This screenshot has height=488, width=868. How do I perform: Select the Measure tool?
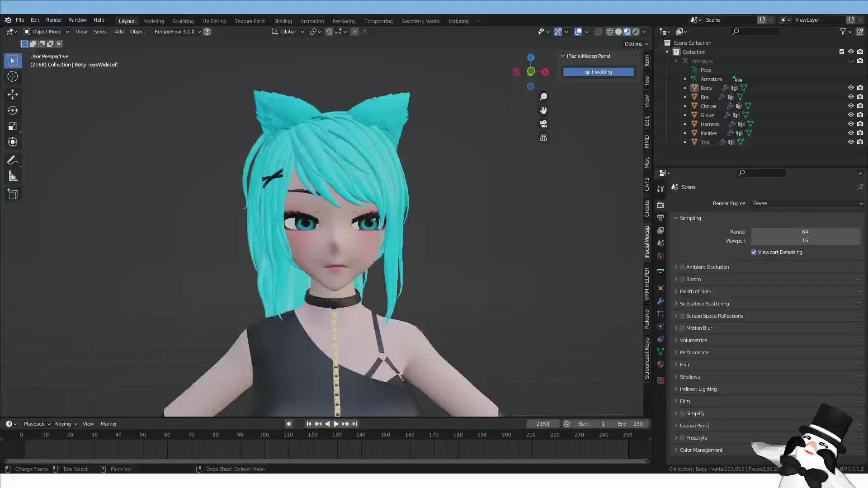[13, 176]
